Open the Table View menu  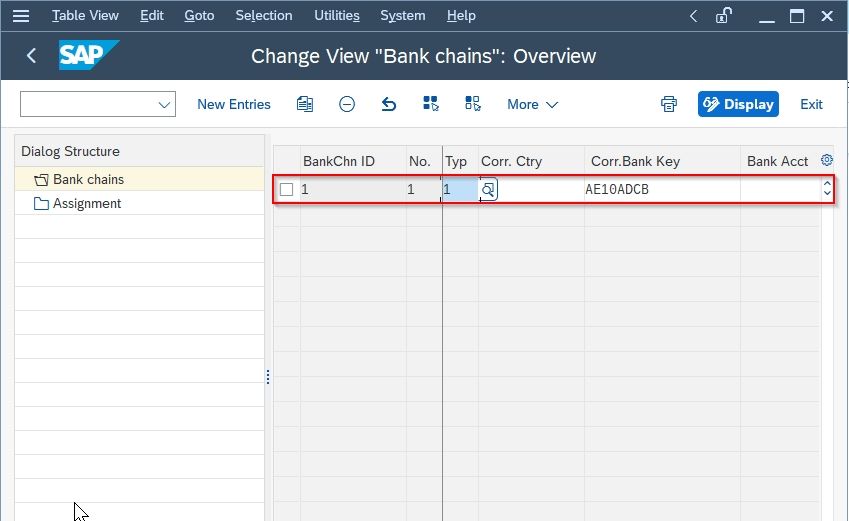tap(85, 16)
